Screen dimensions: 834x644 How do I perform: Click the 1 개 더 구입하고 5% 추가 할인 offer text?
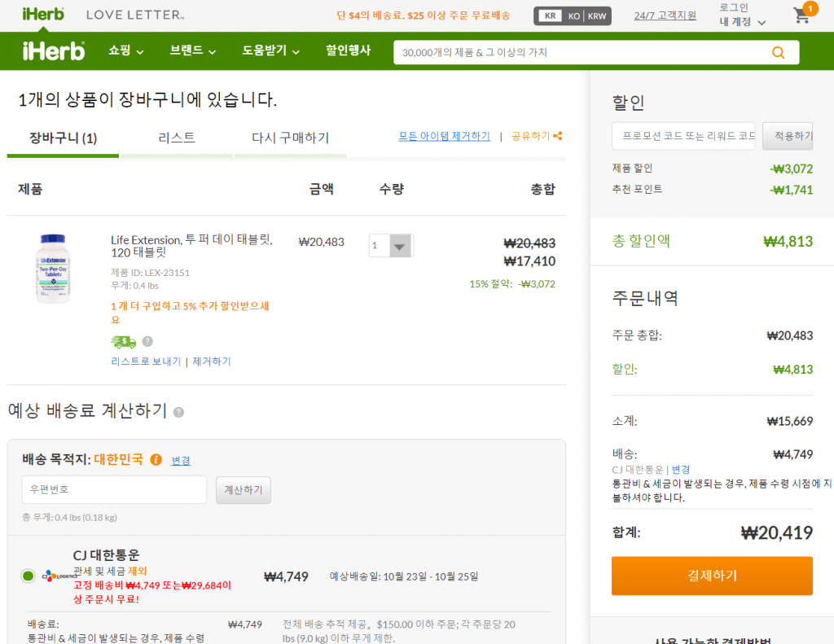coord(190,313)
